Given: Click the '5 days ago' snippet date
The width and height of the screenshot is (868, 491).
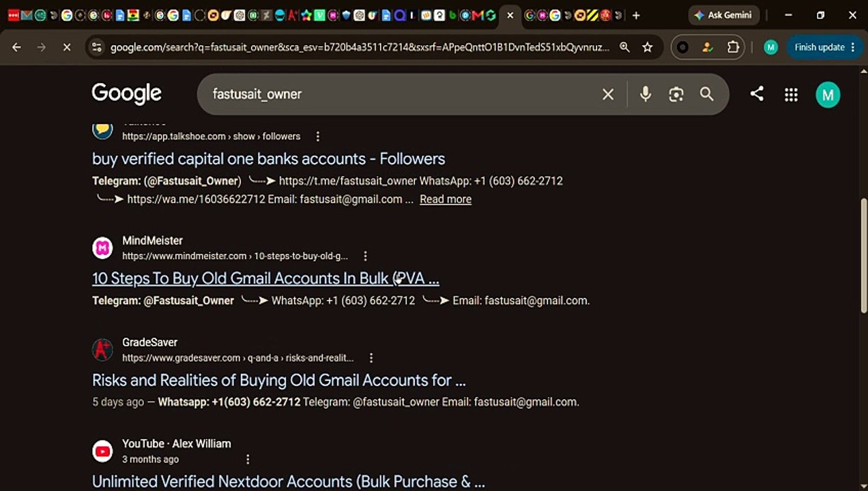Looking at the screenshot, I should [118, 402].
